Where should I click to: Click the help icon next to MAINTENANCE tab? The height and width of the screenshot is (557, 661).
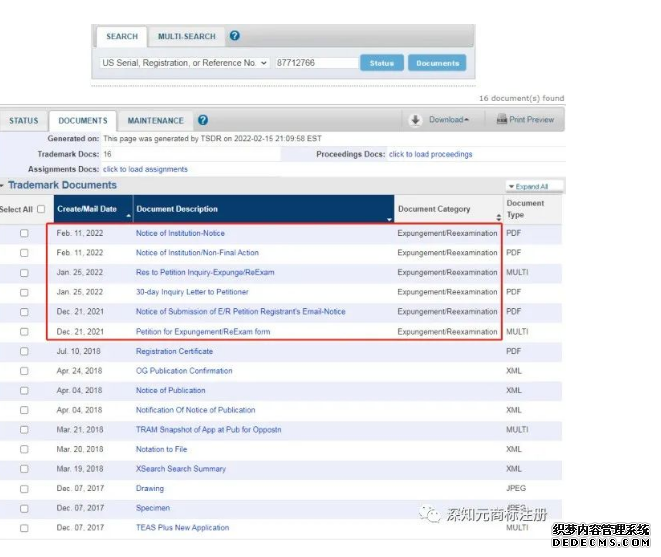click(x=203, y=121)
